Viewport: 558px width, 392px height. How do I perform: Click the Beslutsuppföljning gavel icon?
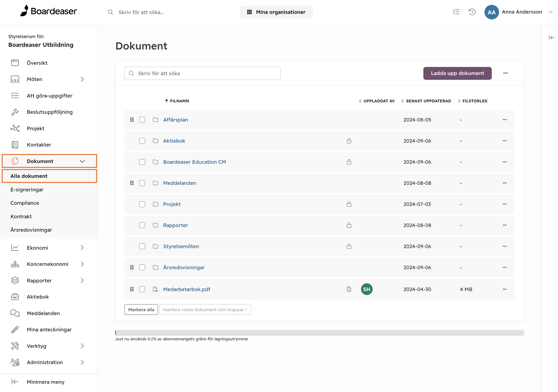coord(15,112)
